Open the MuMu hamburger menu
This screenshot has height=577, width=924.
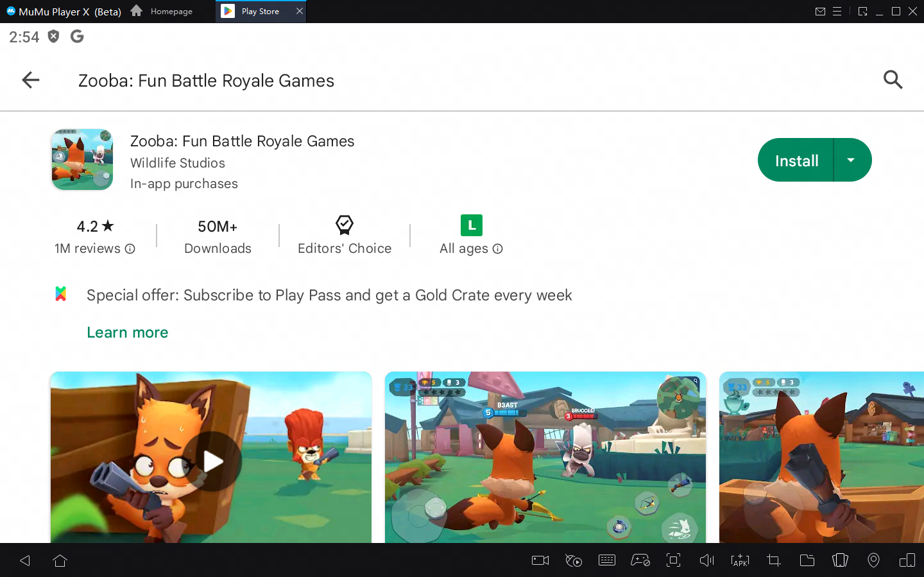pos(837,12)
